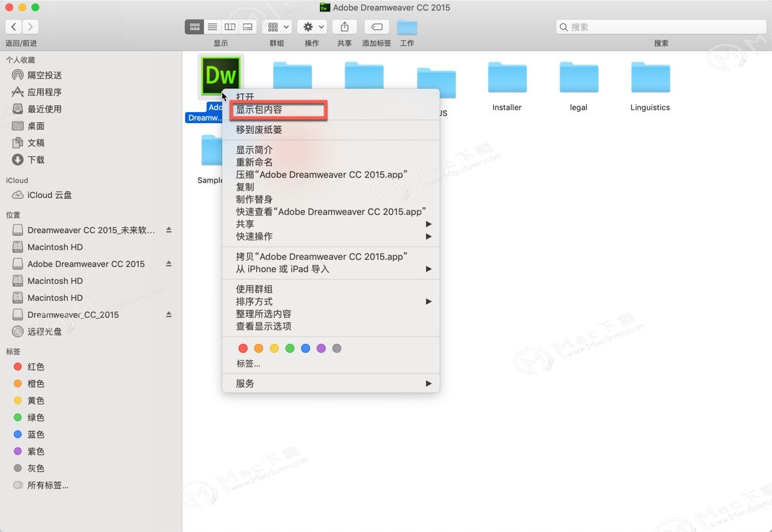Choose 标签... in the context menu
Image resolution: width=772 pixels, height=532 pixels.
pyautogui.click(x=331, y=364)
